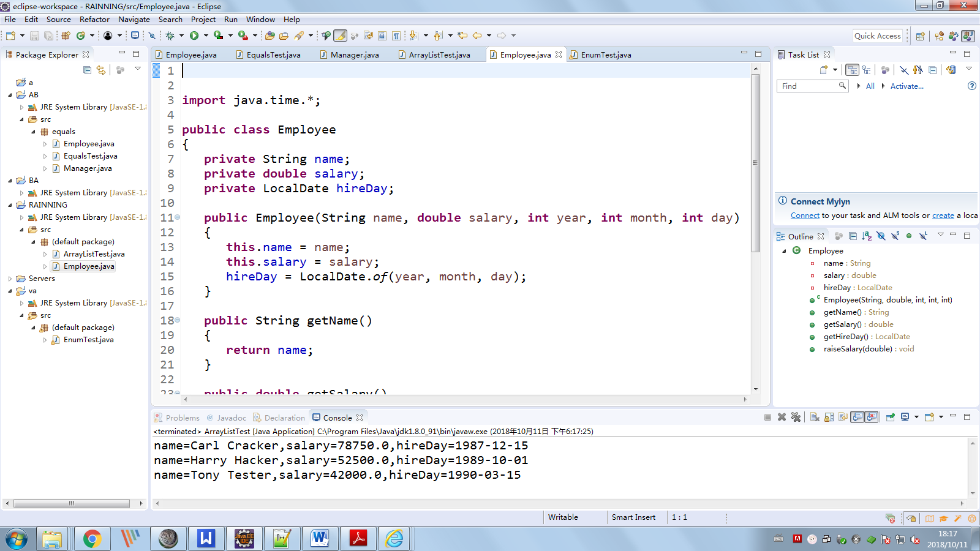Navigate Back with the yellow left arrow
The height and width of the screenshot is (551, 980).
click(x=477, y=36)
